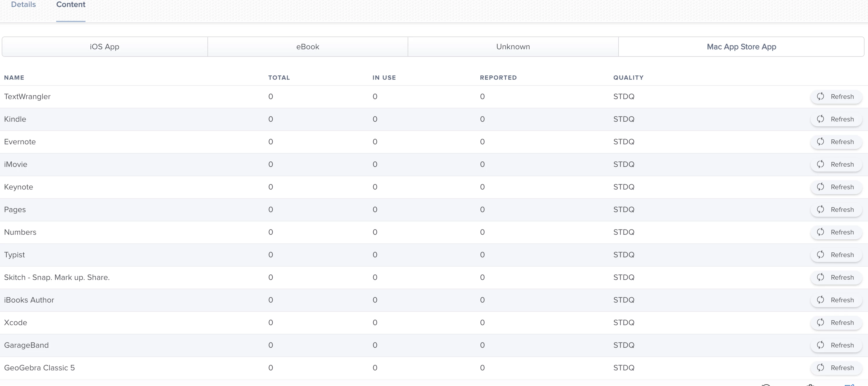
Task: Select the Evernote app name
Action: pos(20,142)
